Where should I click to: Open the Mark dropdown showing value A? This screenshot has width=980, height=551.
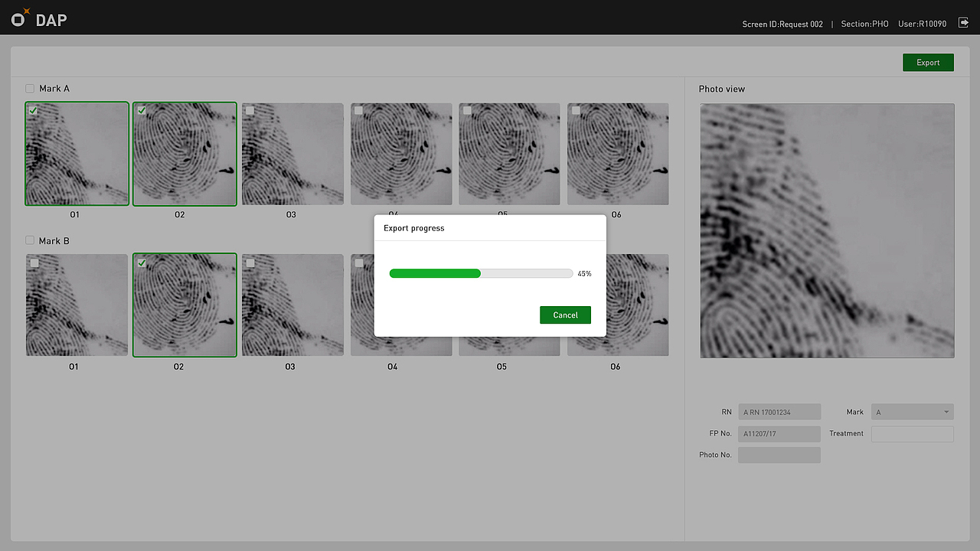[x=912, y=412]
